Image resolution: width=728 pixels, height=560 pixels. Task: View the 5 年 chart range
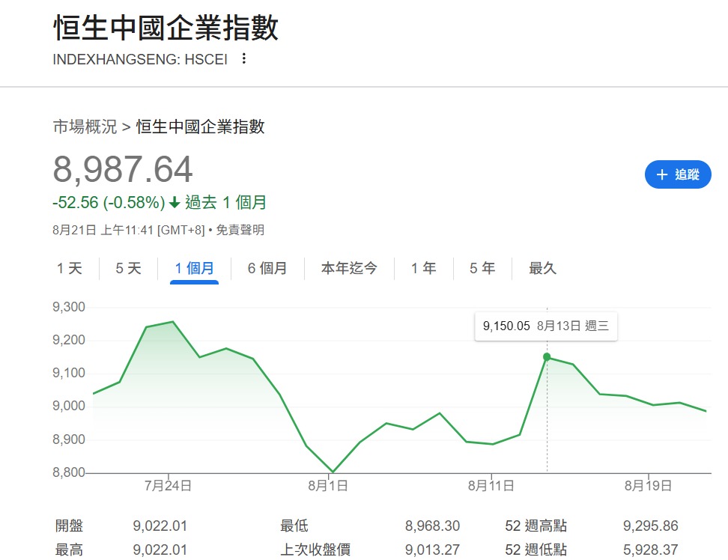tap(482, 269)
